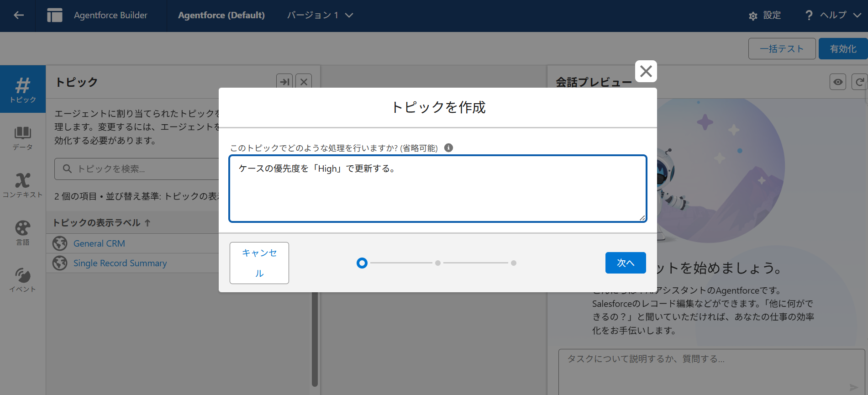Close the トピックを作成 dialog

(x=646, y=71)
